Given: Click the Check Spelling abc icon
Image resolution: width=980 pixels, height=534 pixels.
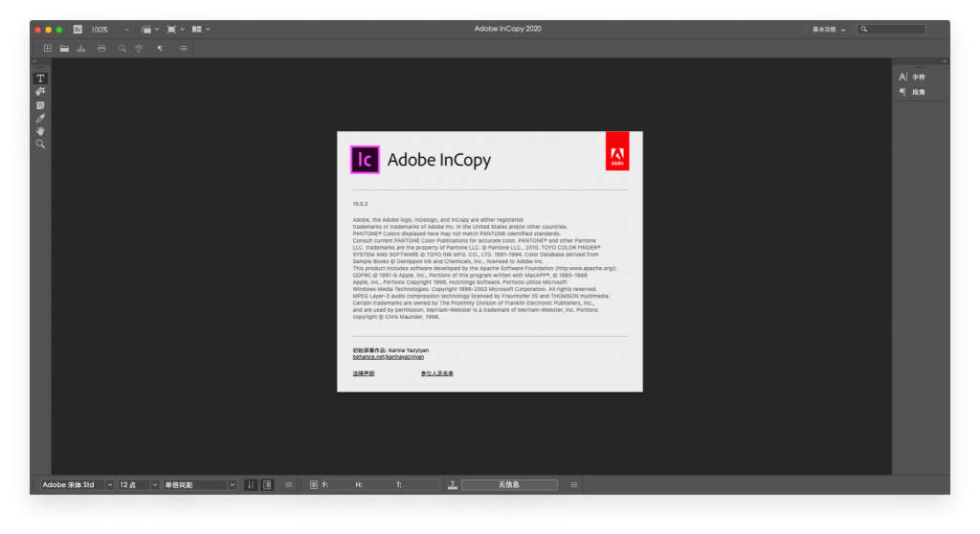Looking at the screenshot, I should click(139, 48).
